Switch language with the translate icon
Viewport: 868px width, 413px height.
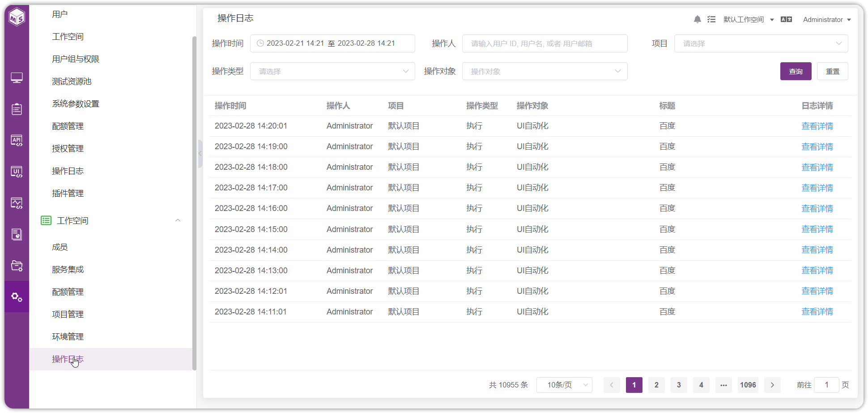[x=786, y=19]
